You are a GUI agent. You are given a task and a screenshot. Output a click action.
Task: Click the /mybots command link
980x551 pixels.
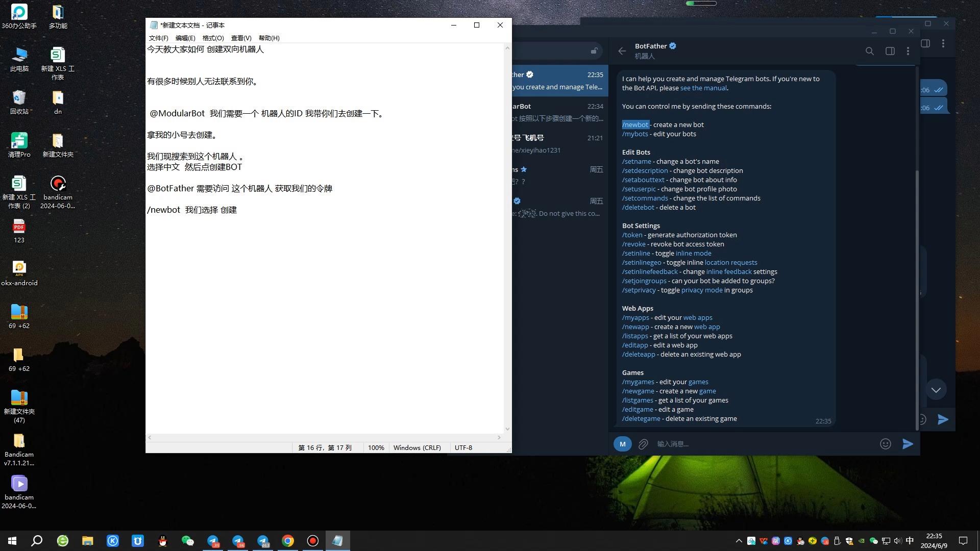(635, 134)
